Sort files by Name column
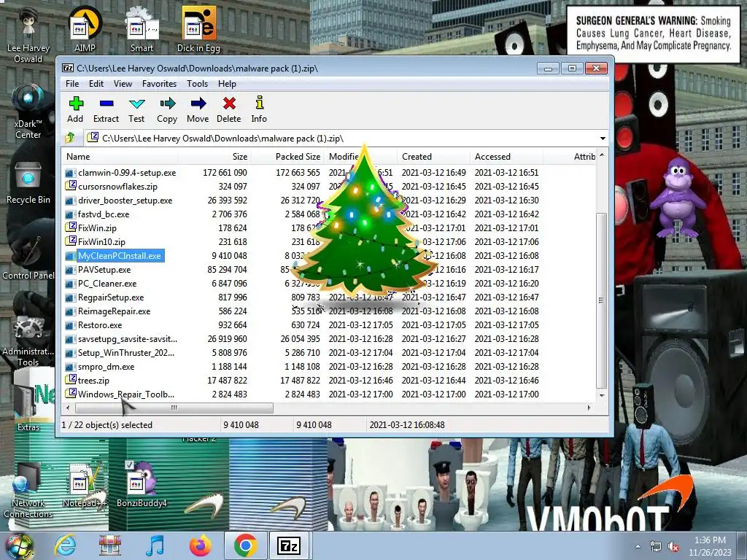747x560 pixels. (120, 157)
